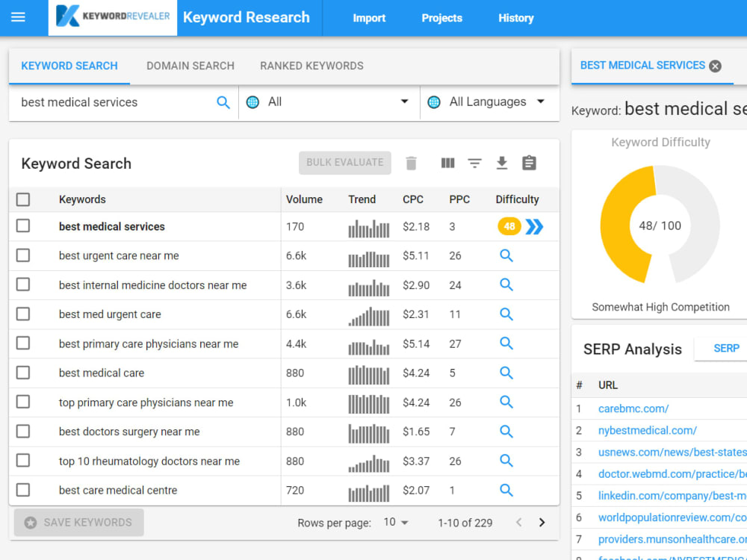Change the Rows per page dropdown

[x=396, y=523]
